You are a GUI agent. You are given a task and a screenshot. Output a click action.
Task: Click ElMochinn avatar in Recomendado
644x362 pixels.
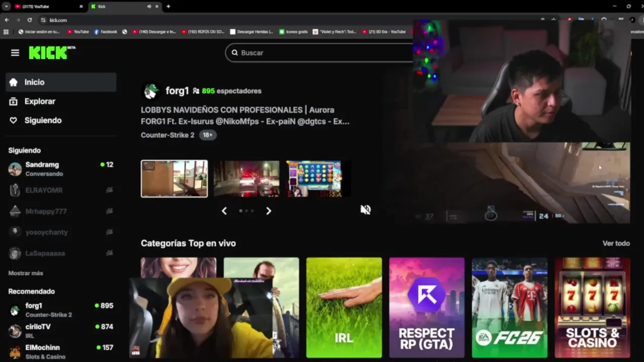pyautogui.click(x=15, y=352)
